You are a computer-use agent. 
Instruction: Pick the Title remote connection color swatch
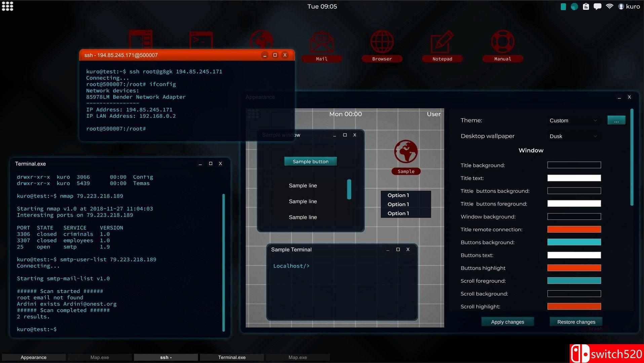[x=574, y=230]
